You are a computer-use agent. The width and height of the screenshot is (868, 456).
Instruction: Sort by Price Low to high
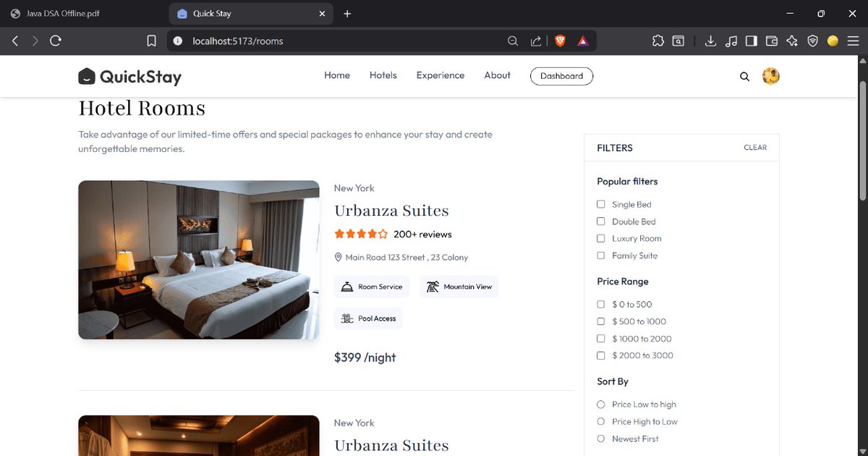pyautogui.click(x=600, y=405)
